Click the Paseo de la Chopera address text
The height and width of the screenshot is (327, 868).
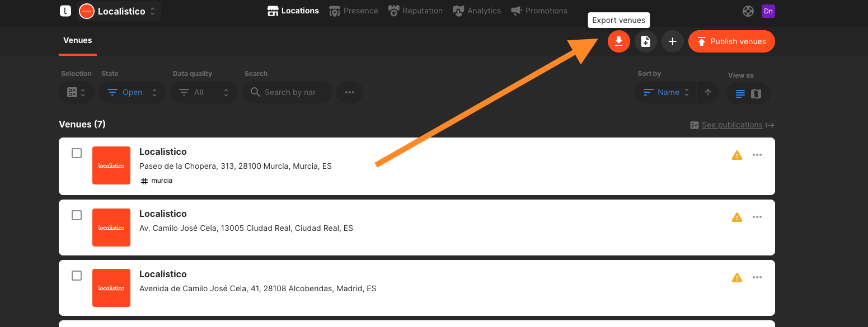[236, 166]
